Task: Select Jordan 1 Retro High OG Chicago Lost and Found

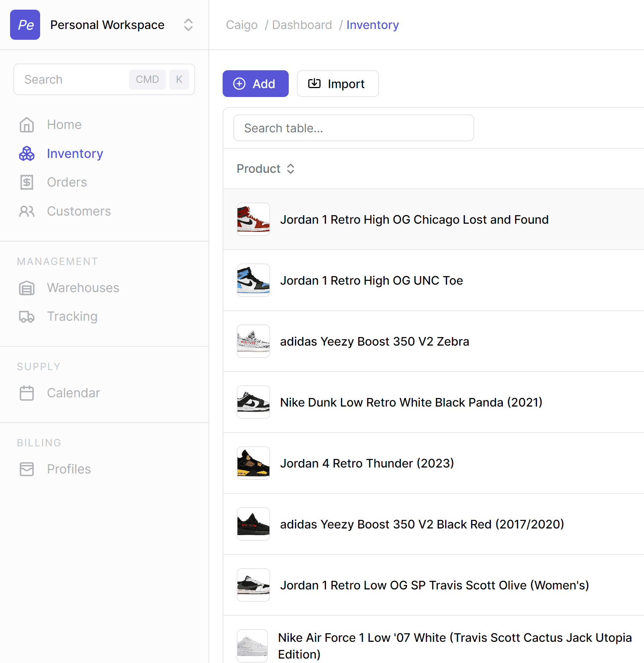Action: click(414, 220)
